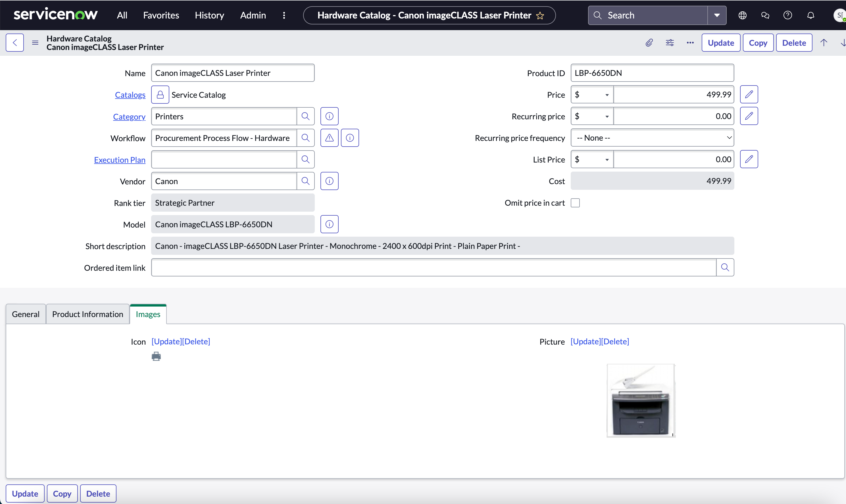
Task: Preview the Model record info icon
Action: 329,224
